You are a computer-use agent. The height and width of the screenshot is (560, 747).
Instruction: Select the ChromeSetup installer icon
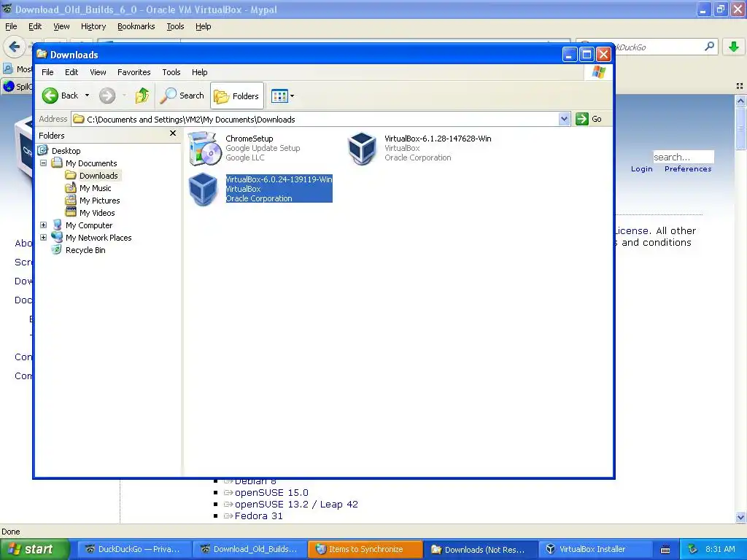click(205, 148)
